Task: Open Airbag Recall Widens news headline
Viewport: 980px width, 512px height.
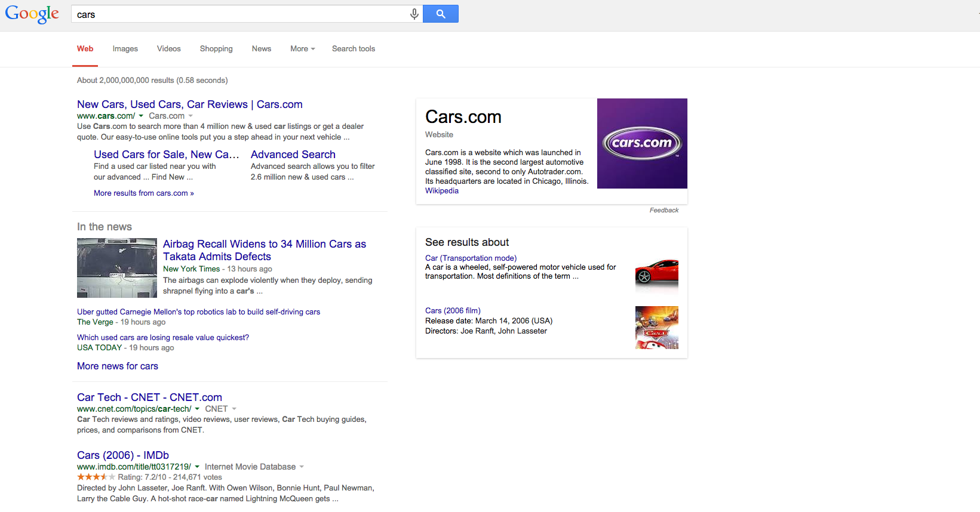Action: (x=265, y=250)
